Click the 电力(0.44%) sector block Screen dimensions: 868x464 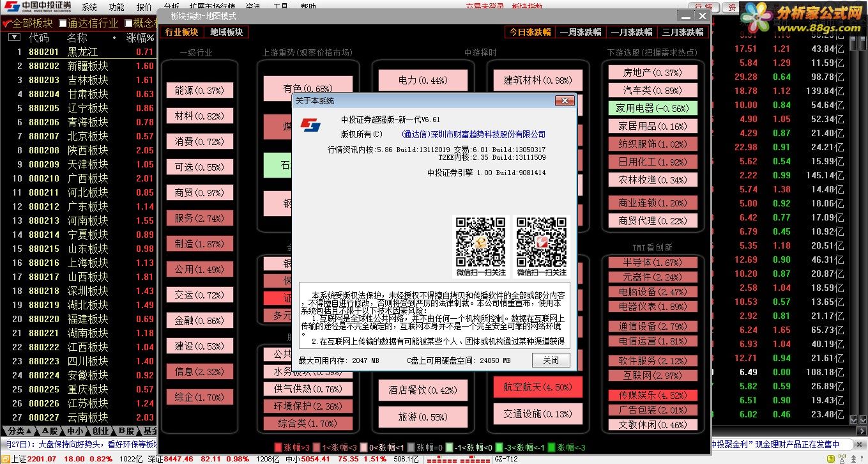pyautogui.click(x=422, y=81)
